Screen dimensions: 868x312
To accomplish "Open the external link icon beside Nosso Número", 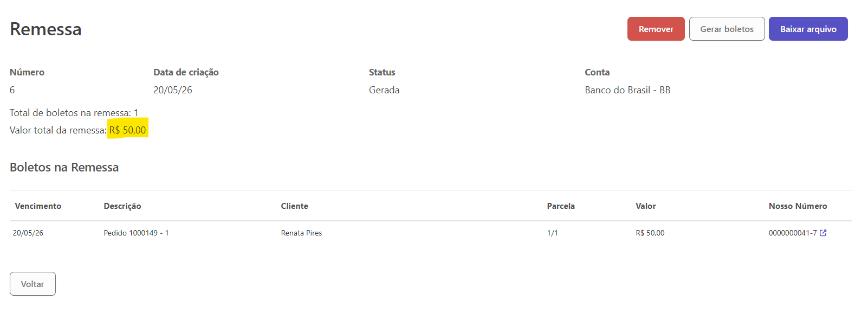I will (x=823, y=233).
